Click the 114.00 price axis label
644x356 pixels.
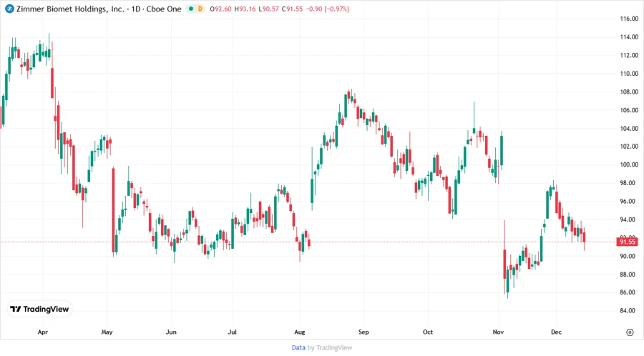coord(629,37)
